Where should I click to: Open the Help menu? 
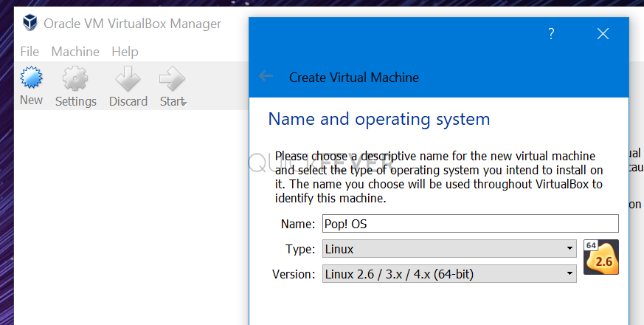pos(125,52)
